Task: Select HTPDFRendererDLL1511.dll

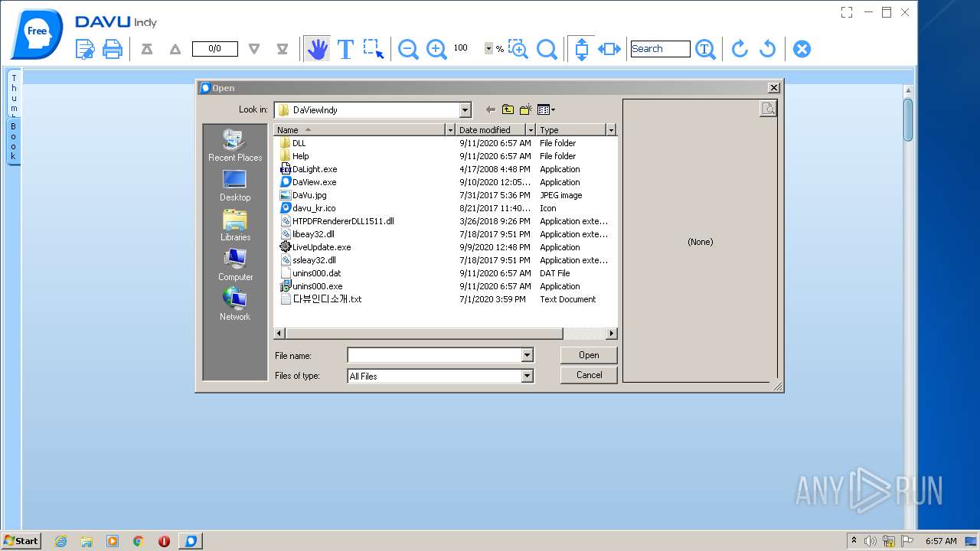Action: pyautogui.click(x=337, y=221)
